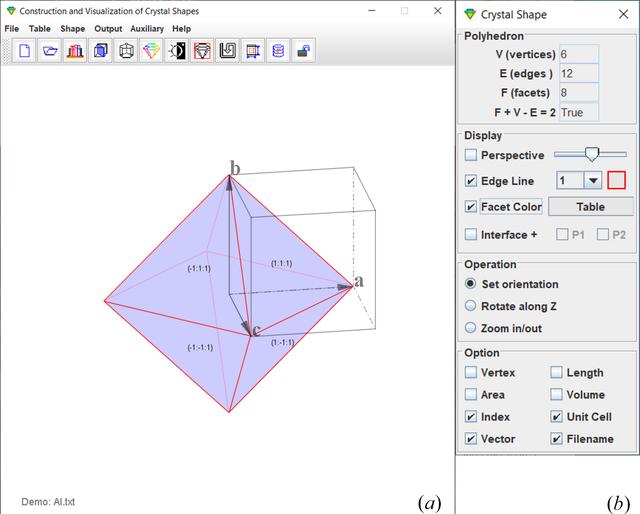This screenshot has width=640, height=514.
Task: Click the red edge line color swatch
Action: click(616, 180)
